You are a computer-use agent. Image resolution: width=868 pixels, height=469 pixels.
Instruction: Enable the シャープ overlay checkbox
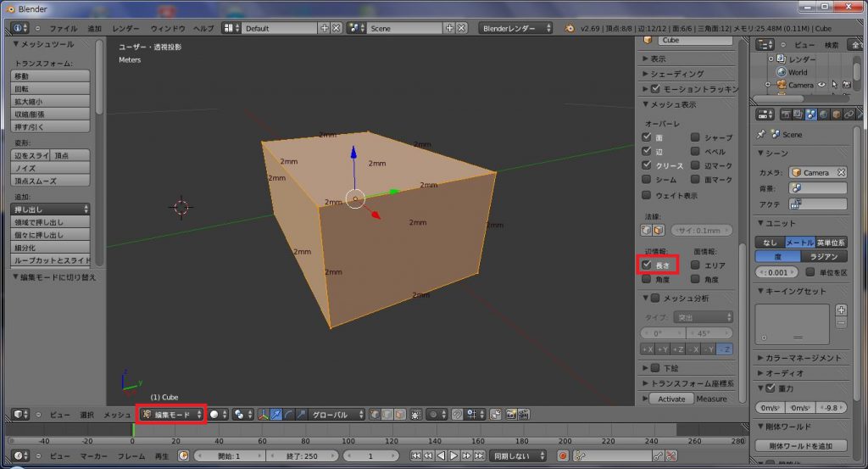click(x=695, y=137)
